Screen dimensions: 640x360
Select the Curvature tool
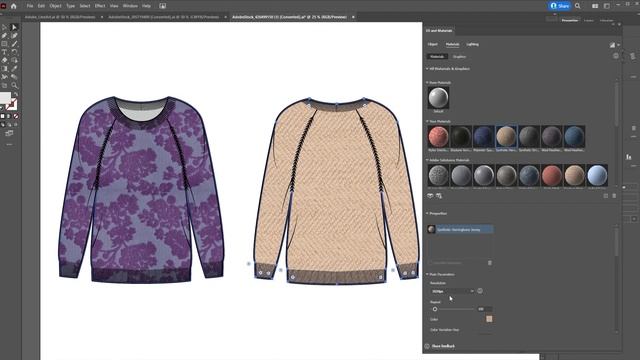[x=14, y=36]
